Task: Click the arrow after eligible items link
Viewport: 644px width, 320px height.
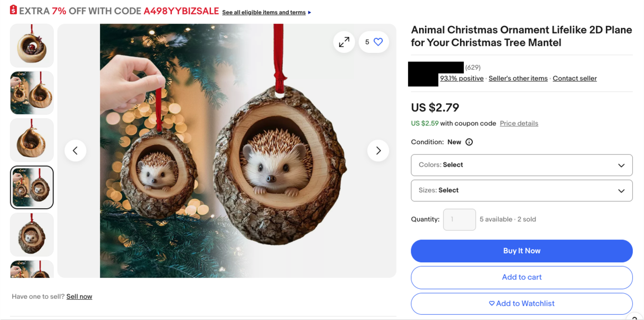Action: point(310,13)
